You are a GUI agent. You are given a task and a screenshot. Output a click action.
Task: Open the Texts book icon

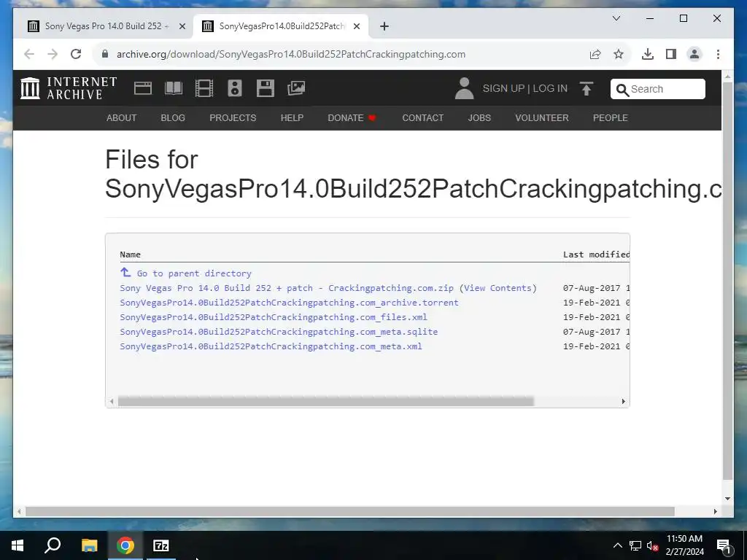point(174,88)
